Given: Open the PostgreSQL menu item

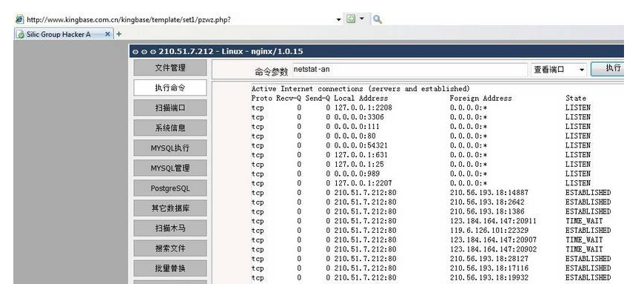Looking at the screenshot, I should pos(170,188).
